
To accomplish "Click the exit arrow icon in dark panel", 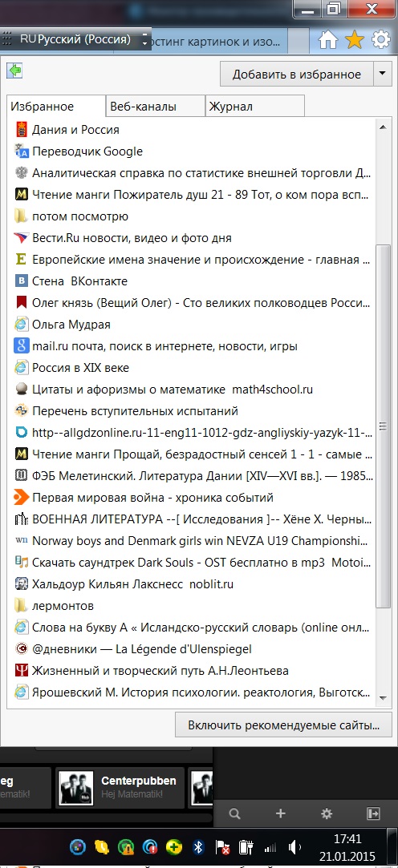I will pyautogui.click(x=373, y=813).
